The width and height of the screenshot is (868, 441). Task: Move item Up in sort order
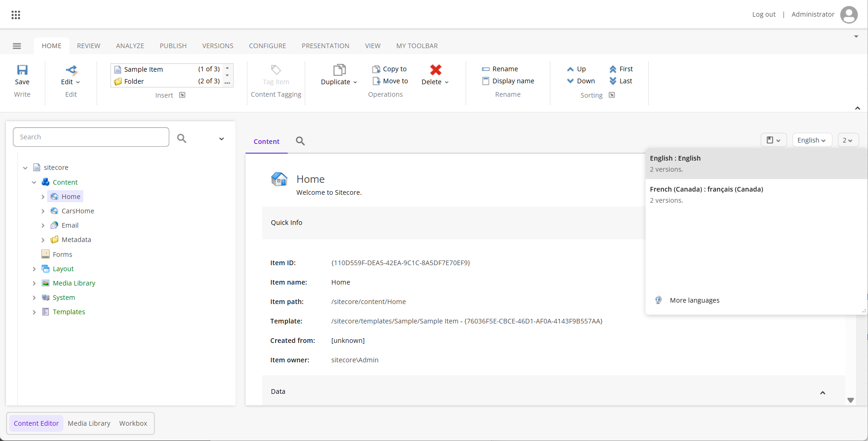point(576,69)
